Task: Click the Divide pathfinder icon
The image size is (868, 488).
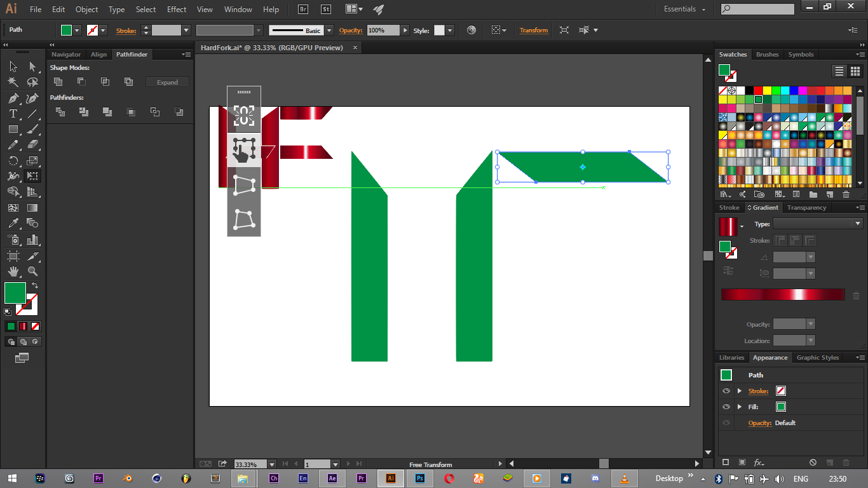Action: pos(60,112)
